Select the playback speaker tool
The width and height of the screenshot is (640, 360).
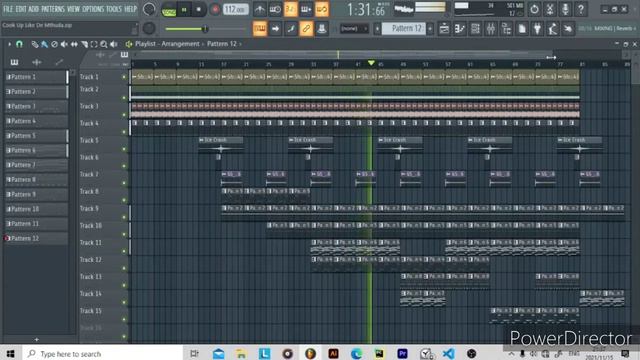(x=114, y=44)
